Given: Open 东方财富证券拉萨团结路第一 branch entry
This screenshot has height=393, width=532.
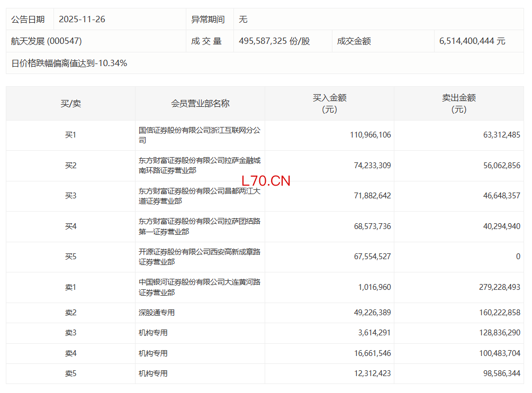Looking at the screenshot, I should [200, 226].
